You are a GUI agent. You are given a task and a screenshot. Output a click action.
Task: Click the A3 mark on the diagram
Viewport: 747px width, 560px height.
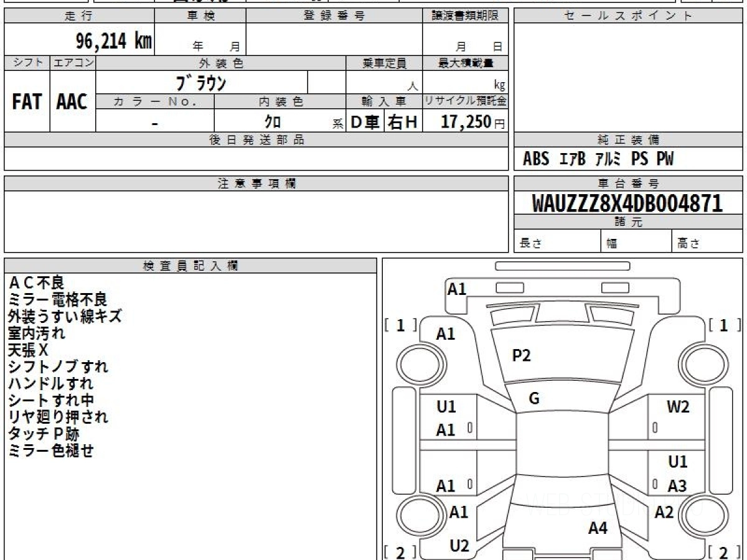click(x=677, y=486)
